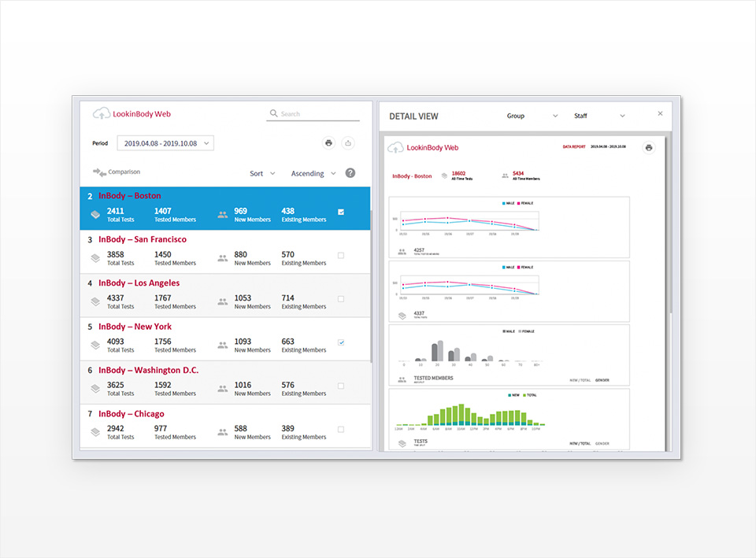Screen dimensions: 756x558
Task: Switch Tested Members chart to GENDER
Action: pyautogui.click(x=602, y=380)
